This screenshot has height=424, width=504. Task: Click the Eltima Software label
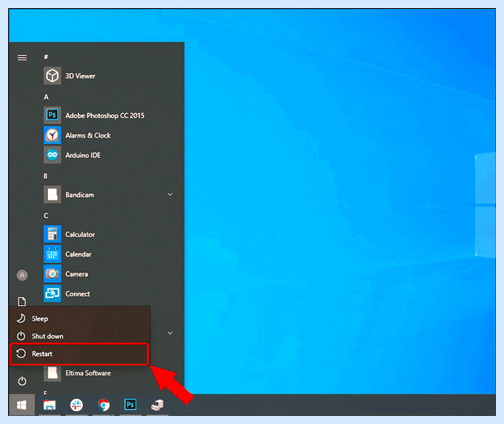(x=88, y=374)
